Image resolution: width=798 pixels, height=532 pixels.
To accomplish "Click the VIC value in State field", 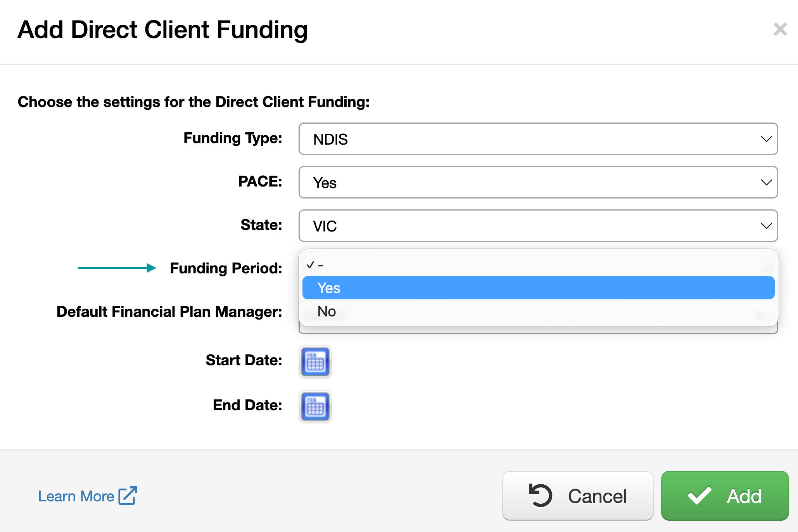I will (325, 226).
